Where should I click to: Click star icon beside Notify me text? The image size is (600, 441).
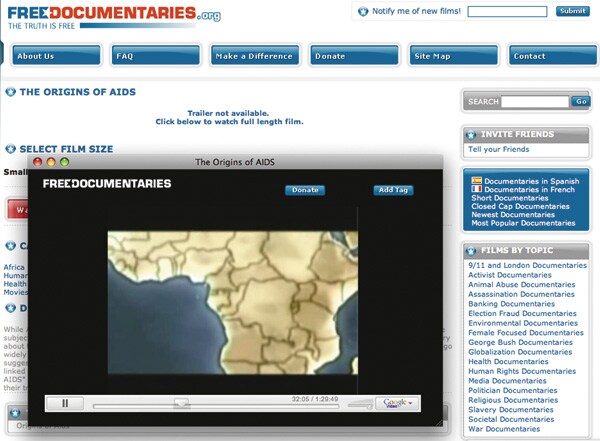click(x=363, y=11)
